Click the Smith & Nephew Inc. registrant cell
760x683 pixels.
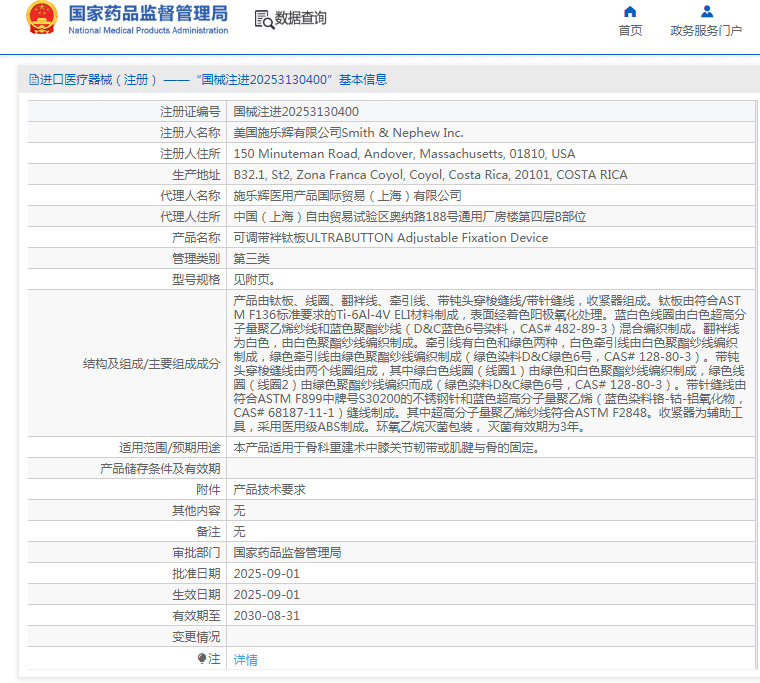348,133
